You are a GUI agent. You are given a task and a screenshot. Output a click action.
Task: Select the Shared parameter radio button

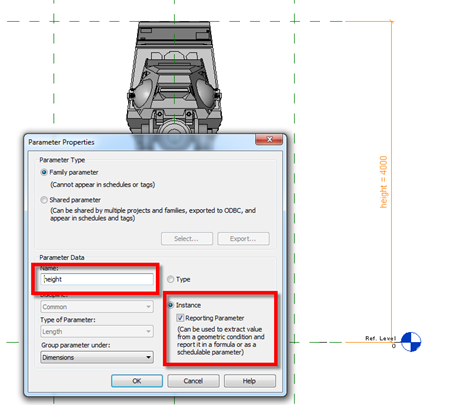(44, 200)
